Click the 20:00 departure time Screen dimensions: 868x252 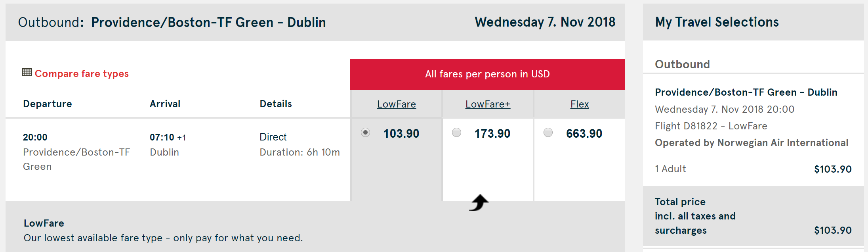tap(35, 137)
